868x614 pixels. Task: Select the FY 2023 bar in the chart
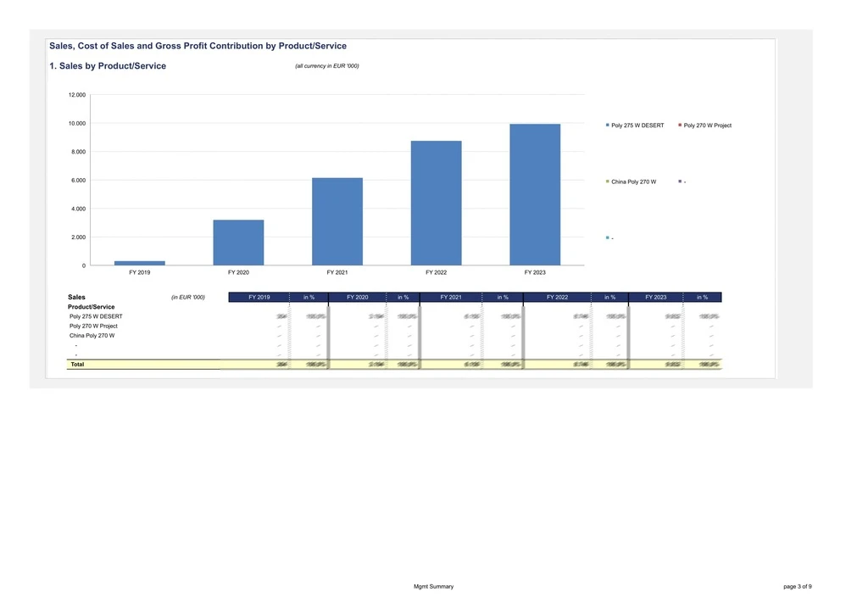[535, 195]
